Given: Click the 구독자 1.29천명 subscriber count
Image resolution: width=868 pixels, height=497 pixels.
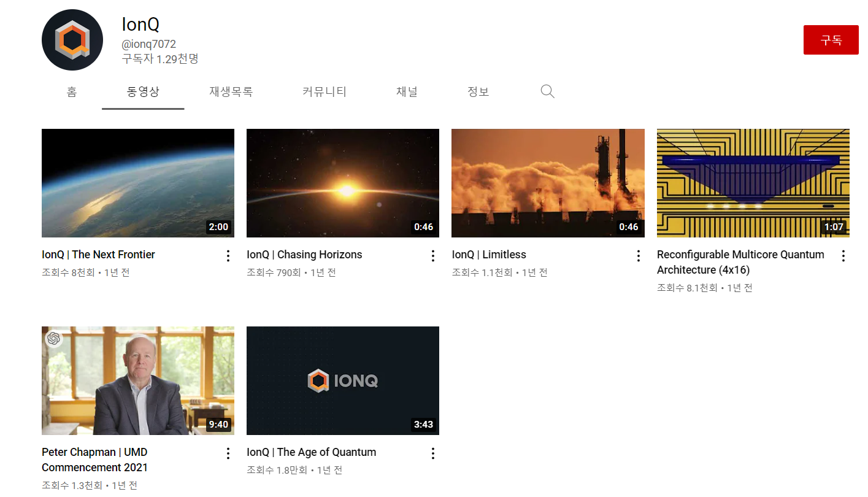Looking at the screenshot, I should tap(160, 59).
